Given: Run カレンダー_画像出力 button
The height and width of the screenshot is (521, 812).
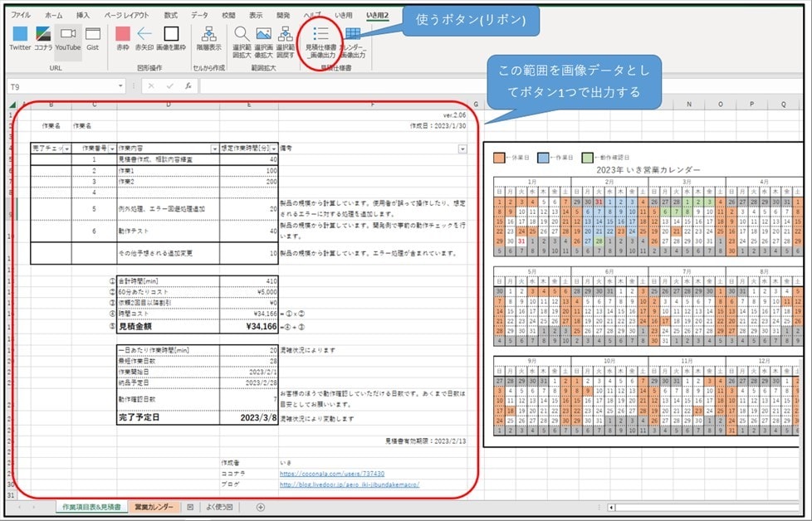Looking at the screenshot, I should pos(353,42).
